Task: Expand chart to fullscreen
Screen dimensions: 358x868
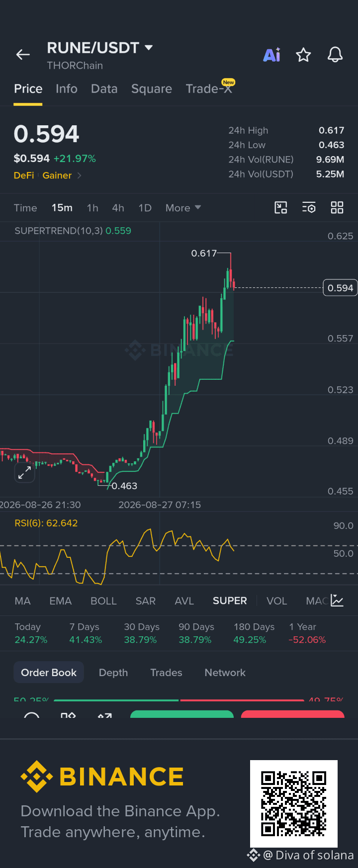Action: 24,473
